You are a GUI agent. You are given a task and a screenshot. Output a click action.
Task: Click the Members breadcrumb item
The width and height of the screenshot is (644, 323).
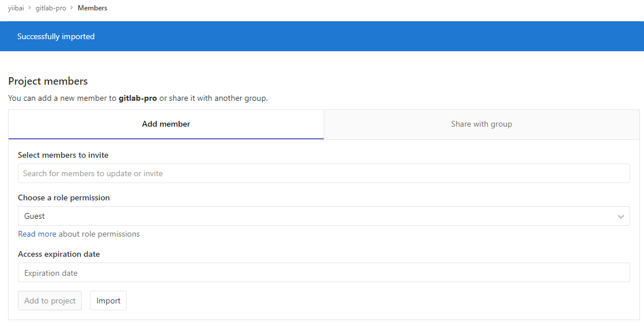point(92,8)
